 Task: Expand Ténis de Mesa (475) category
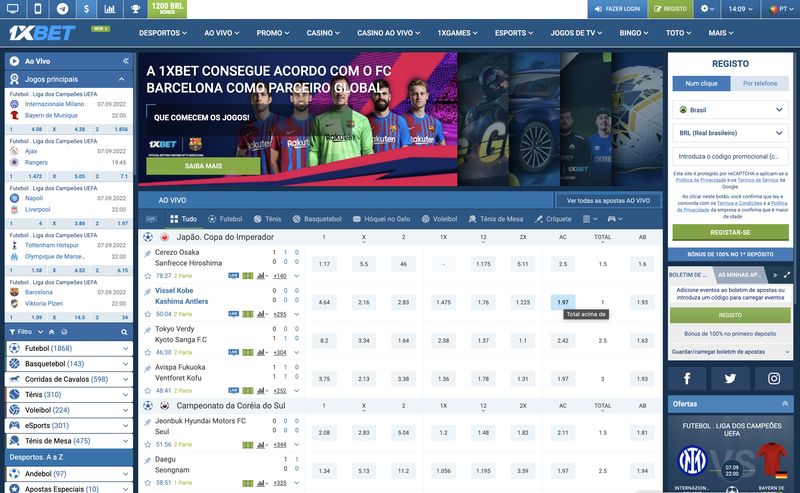coord(69,440)
